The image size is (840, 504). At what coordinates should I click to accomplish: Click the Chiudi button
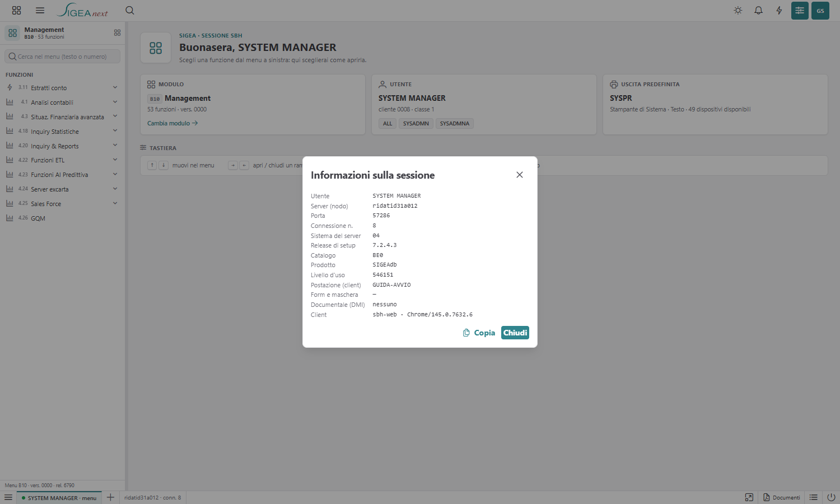515,333
